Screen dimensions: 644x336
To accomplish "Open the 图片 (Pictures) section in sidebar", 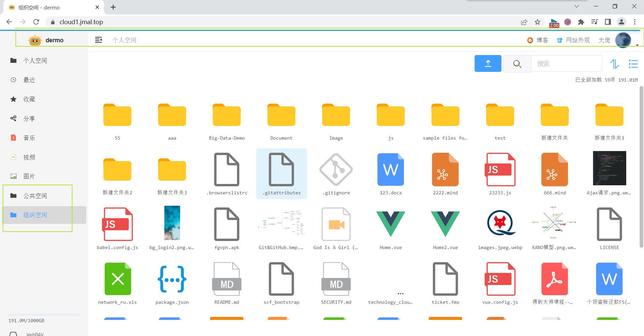I will tap(29, 176).
